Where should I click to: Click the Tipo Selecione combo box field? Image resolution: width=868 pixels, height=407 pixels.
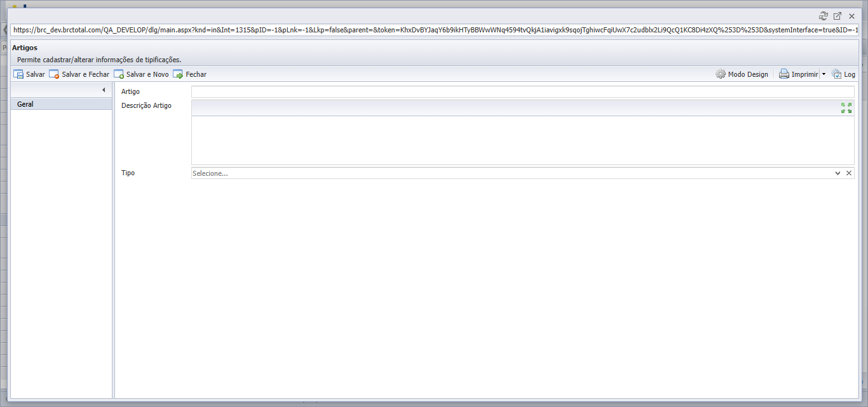512,173
